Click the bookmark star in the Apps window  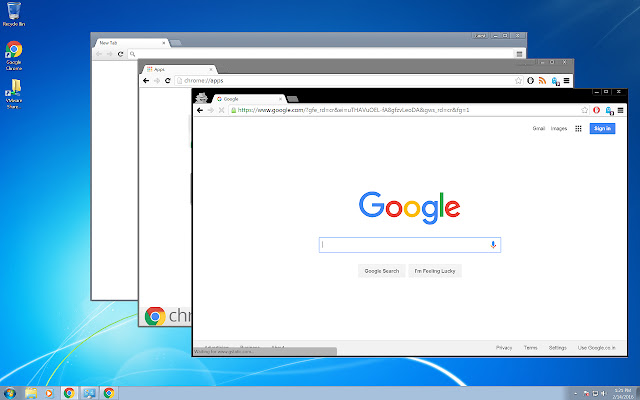pos(518,81)
